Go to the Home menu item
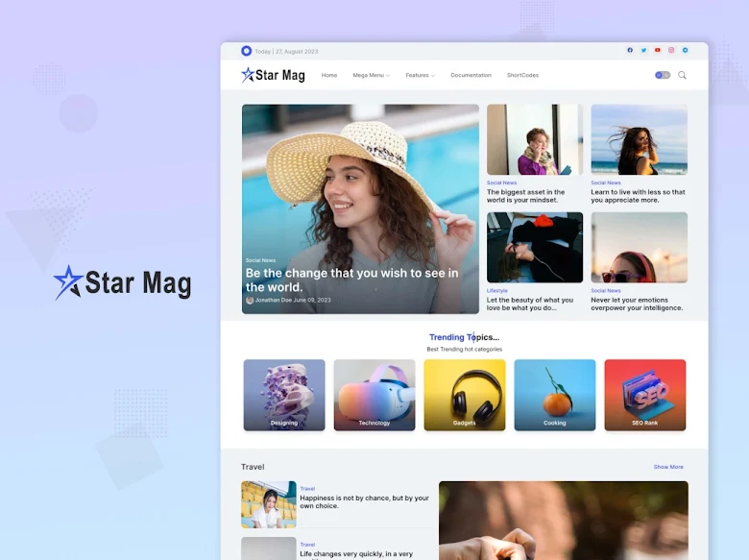 (x=329, y=75)
